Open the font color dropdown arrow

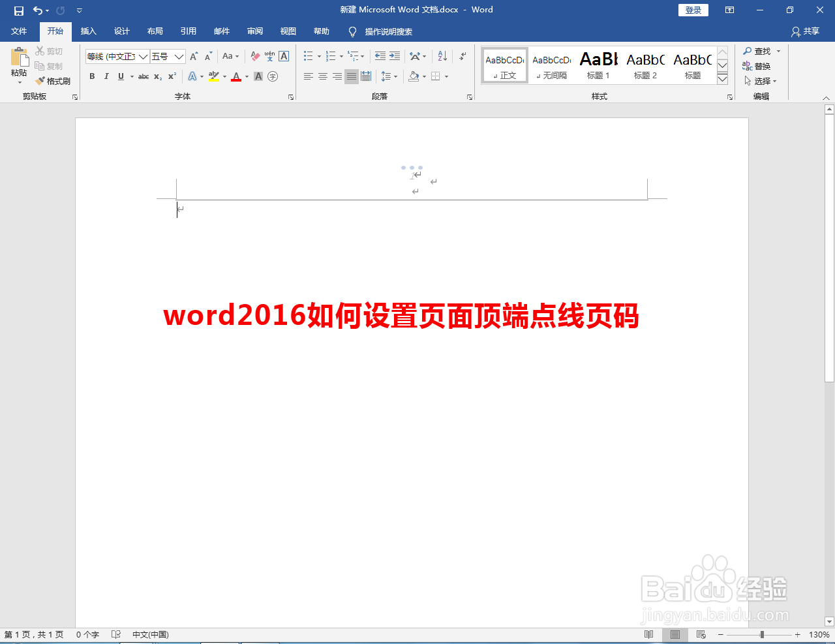click(x=245, y=77)
